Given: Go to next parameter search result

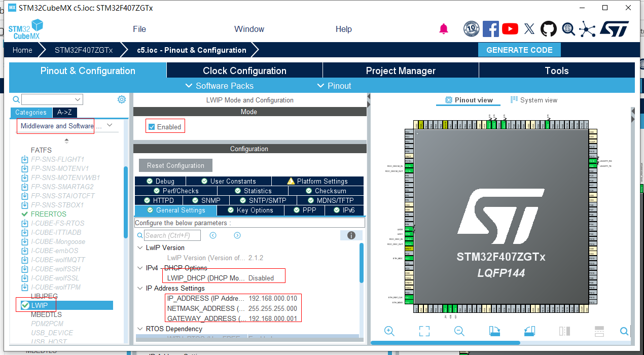Looking at the screenshot, I should 237,235.
